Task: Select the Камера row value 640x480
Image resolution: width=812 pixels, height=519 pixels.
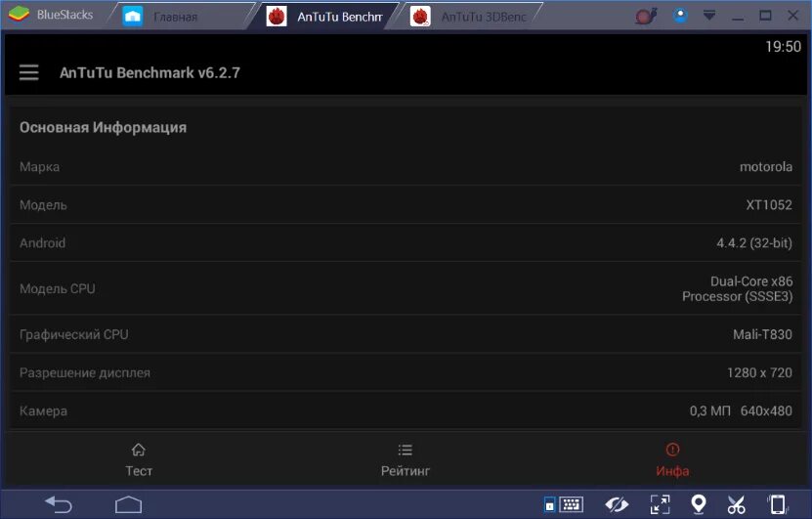Action: coord(766,411)
